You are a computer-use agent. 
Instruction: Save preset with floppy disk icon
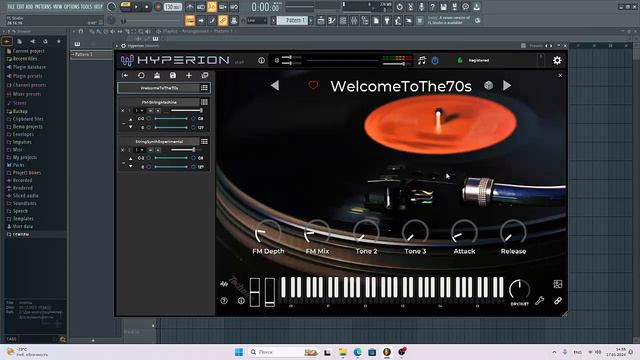(173, 76)
